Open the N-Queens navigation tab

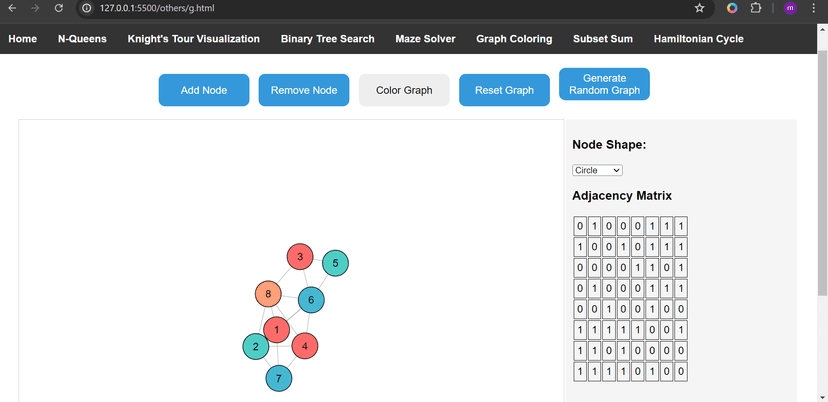pyautogui.click(x=82, y=39)
